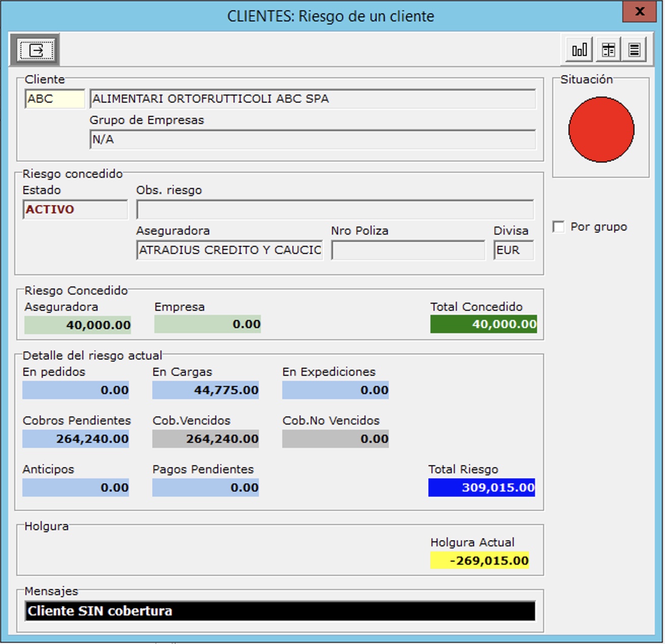Open the bar chart view icon

pos(579,50)
